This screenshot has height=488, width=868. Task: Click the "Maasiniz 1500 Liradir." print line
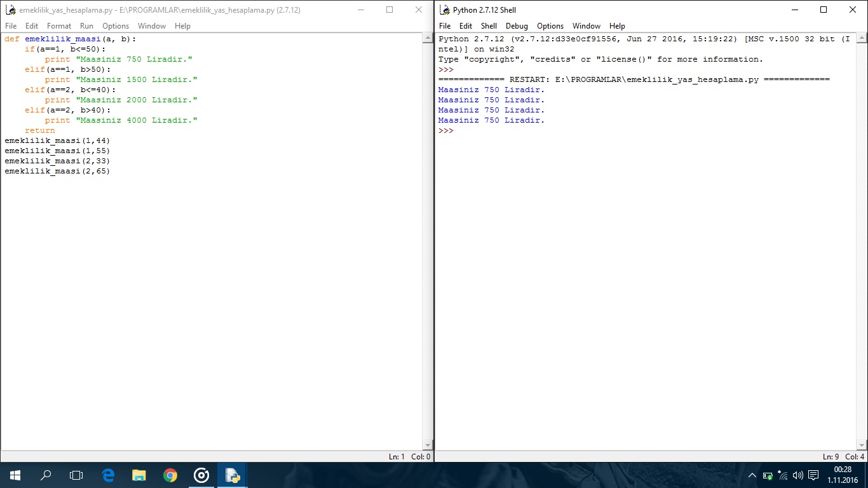click(x=121, y=79)
